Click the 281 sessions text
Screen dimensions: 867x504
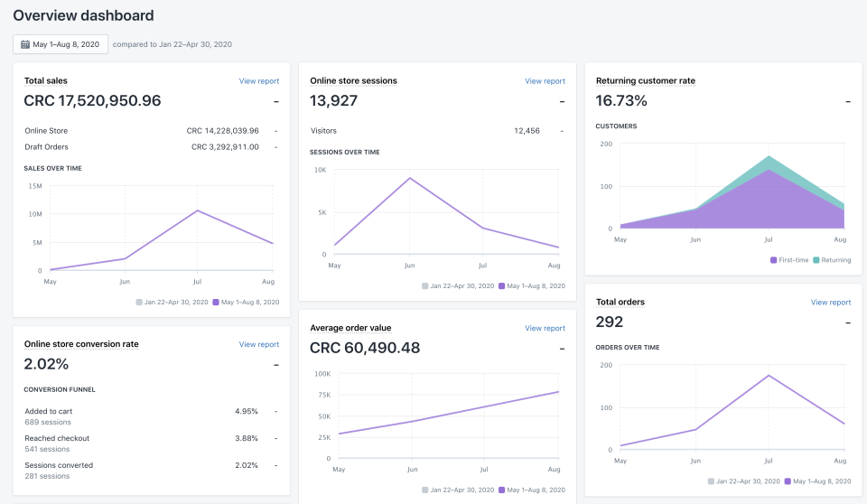(47, 476)
